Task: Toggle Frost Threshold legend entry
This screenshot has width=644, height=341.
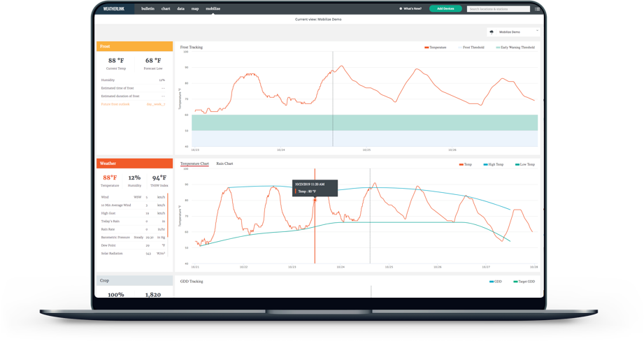Action: pyautogui.click(x=471, y=48)
